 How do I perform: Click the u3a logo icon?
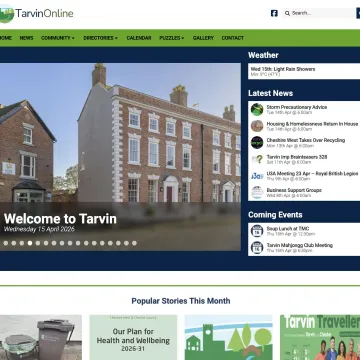click(257, 176)
